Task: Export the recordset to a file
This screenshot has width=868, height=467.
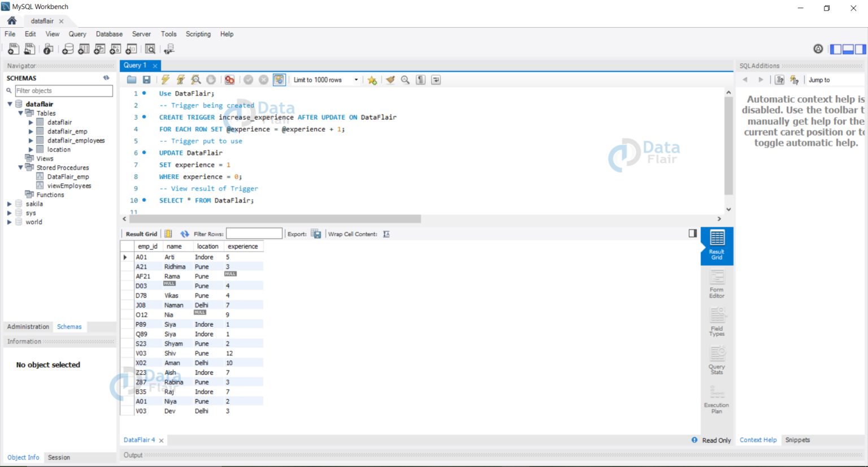Action: (x=316, y=234)
